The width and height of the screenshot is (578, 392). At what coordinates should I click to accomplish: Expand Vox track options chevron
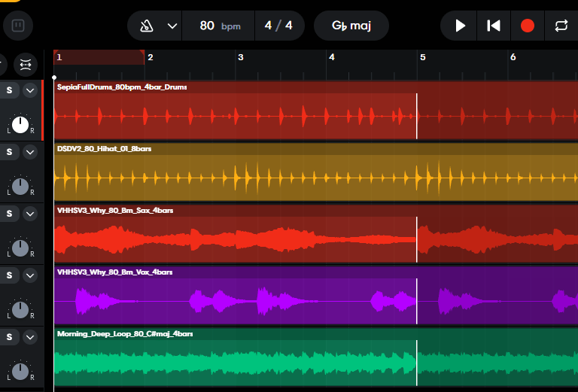pyautogui.click(x=30, y=275)
